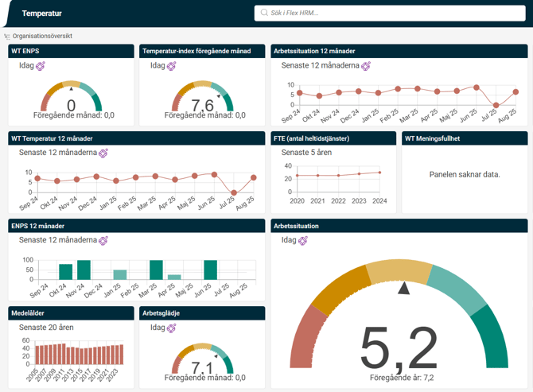
Task: Click the purple icon in large Arbetssituation gauge panel
Action: pos(303,240)
